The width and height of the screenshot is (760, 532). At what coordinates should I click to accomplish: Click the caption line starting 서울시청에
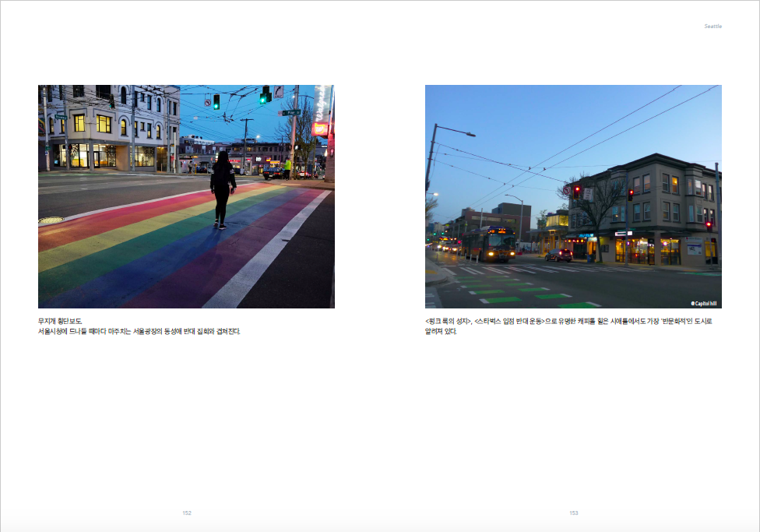[140, 331]
